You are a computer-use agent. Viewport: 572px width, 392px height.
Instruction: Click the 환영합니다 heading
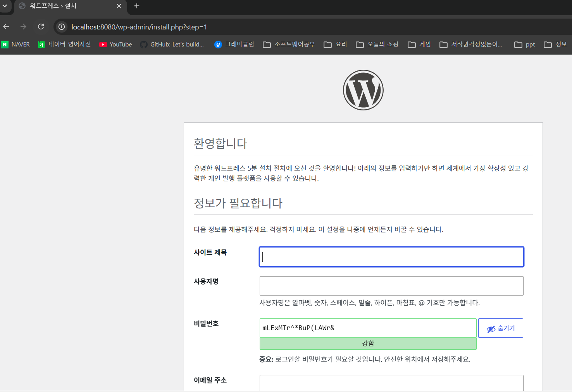coord(221,143)
